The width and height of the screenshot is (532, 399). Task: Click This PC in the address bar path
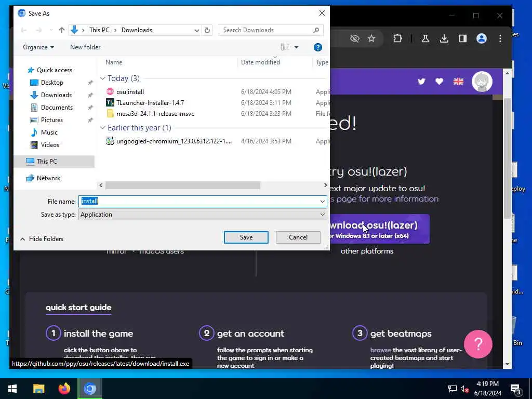coord(99,30)
